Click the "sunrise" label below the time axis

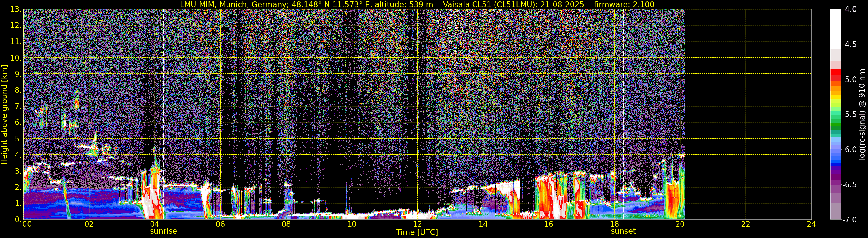click(164, 231)
